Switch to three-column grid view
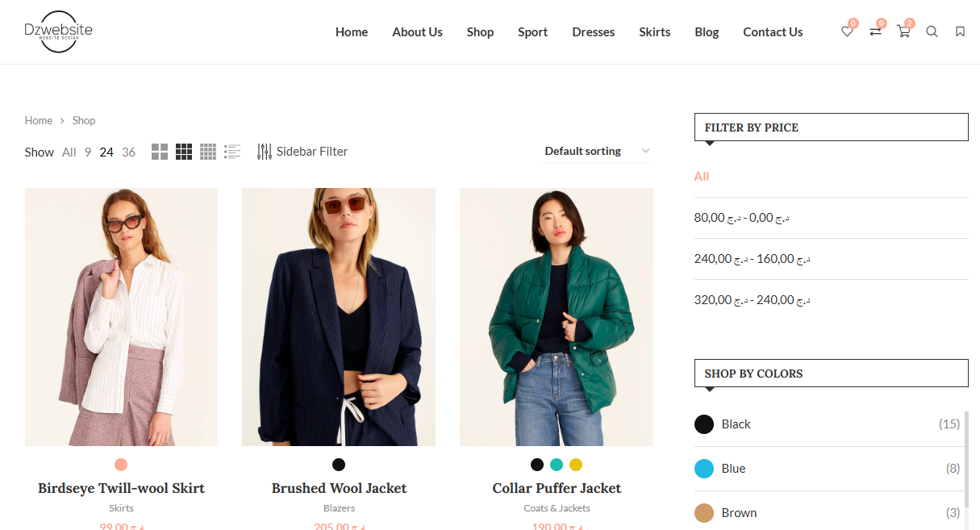 (184, 152)
